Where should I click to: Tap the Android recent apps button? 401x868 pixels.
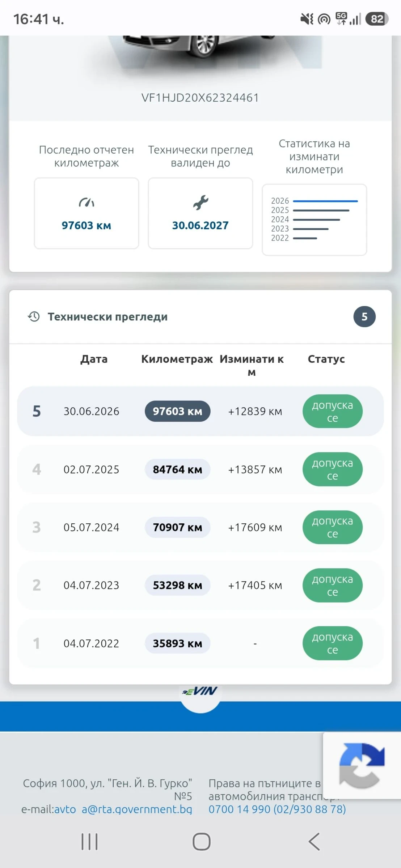(x=89, y=842)
